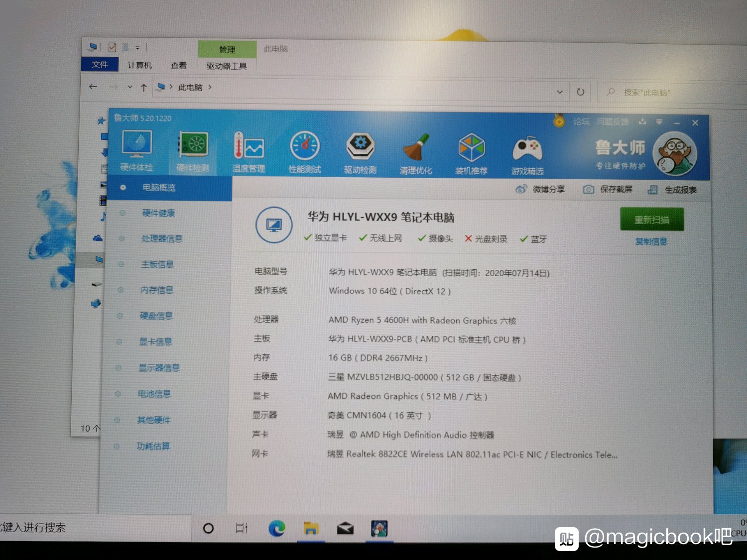Click 此电脑 in the address breadcrumb
This screenshot has width=747, height=560.
click(x=190, y=88)
